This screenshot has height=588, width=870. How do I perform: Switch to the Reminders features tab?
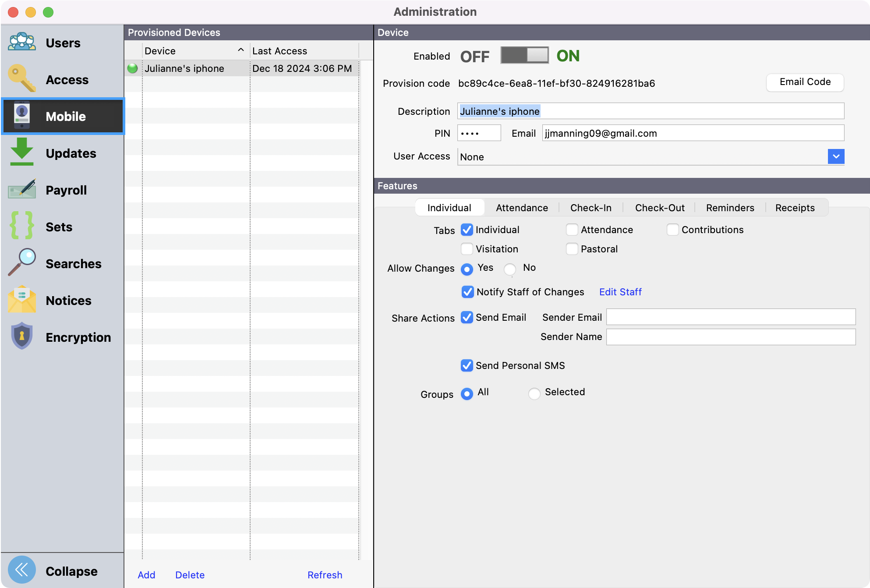730,208
